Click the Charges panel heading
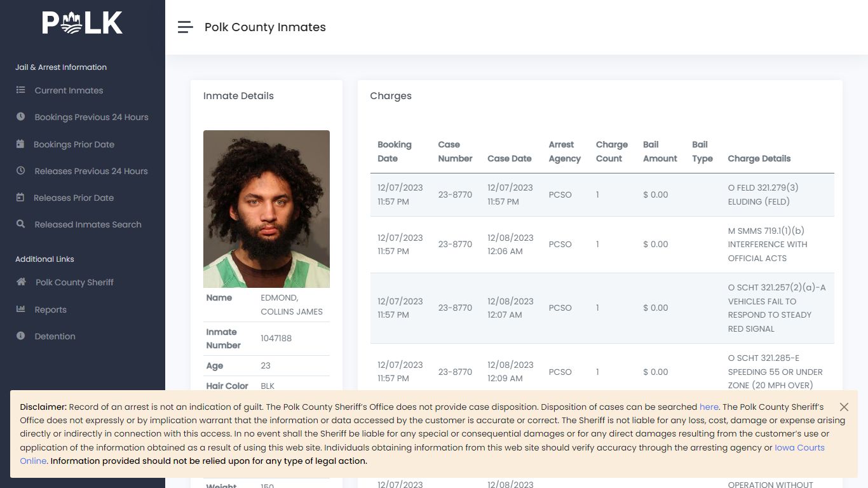This screenshot has width=868, height=488. coord(391,96)
